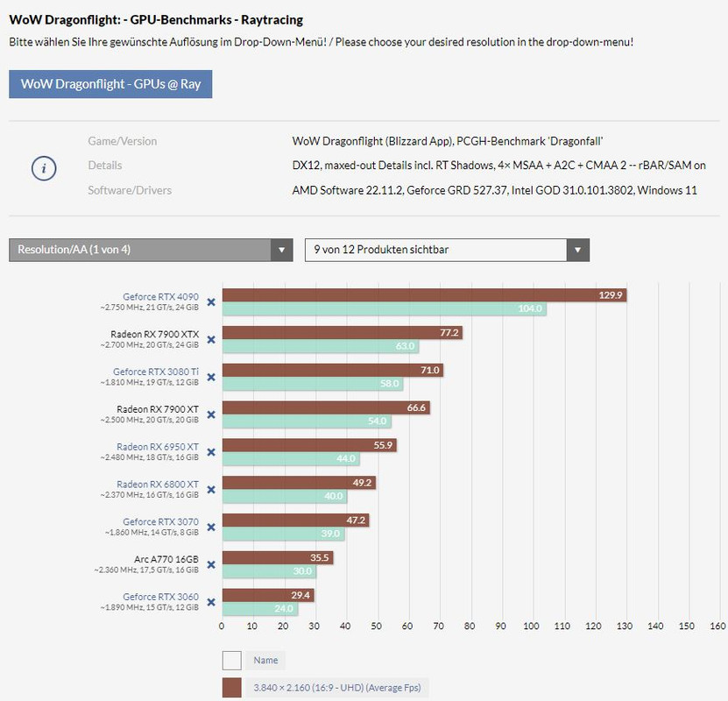Screen dimensions: 728x701
Task: Click the 39.0 fps bar for RTX 3070
Action: point(283,534)
